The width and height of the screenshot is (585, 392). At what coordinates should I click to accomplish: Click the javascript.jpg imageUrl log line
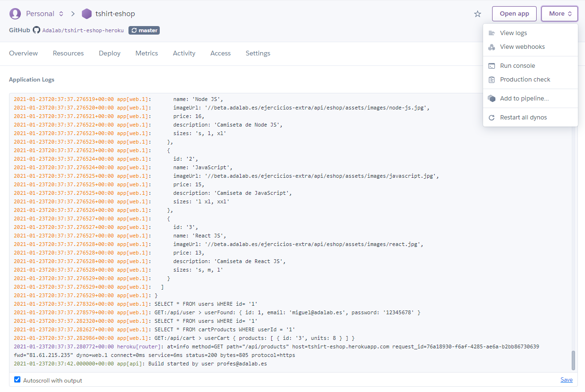(x=306, y=176)
